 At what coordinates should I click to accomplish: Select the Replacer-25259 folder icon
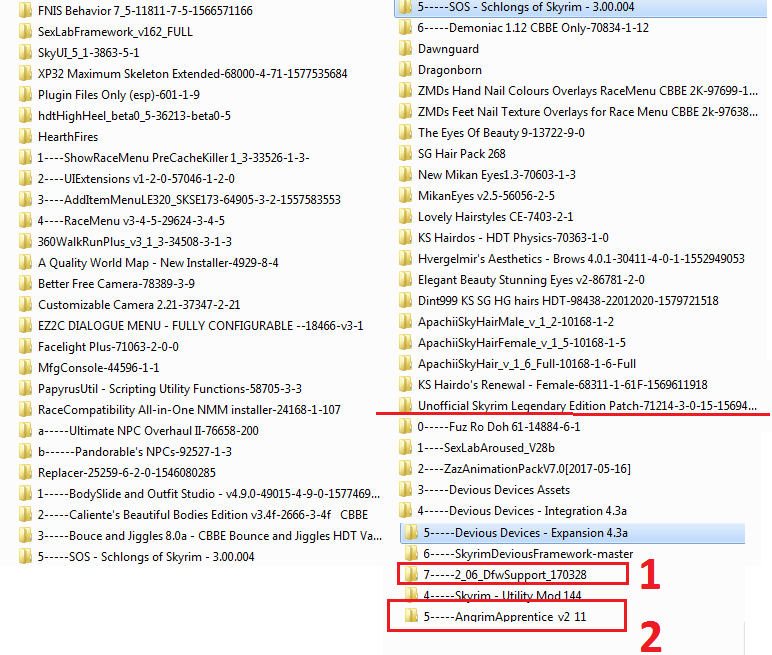(26, 473)
